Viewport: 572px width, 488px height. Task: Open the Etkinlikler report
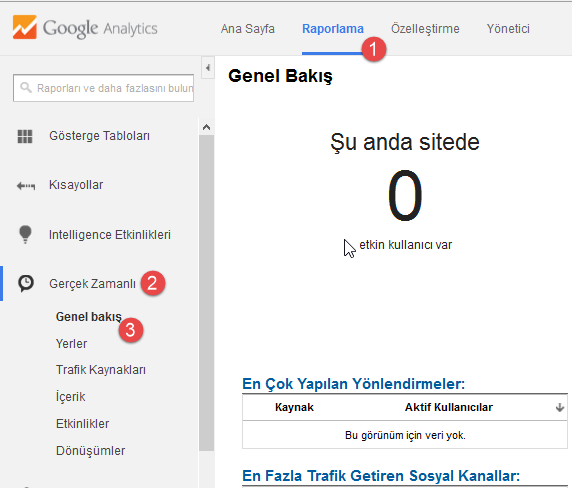(x=82, y=423)
